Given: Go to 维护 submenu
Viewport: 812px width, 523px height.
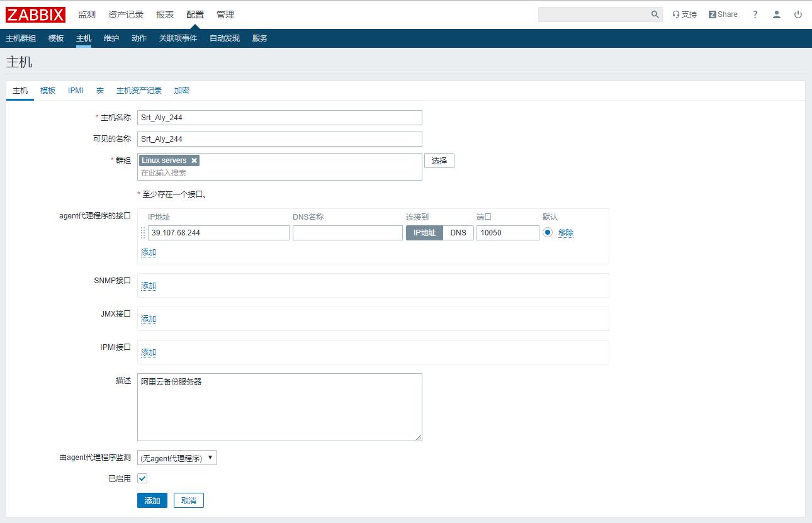Looking at the screenshot, I should [111, 38].
